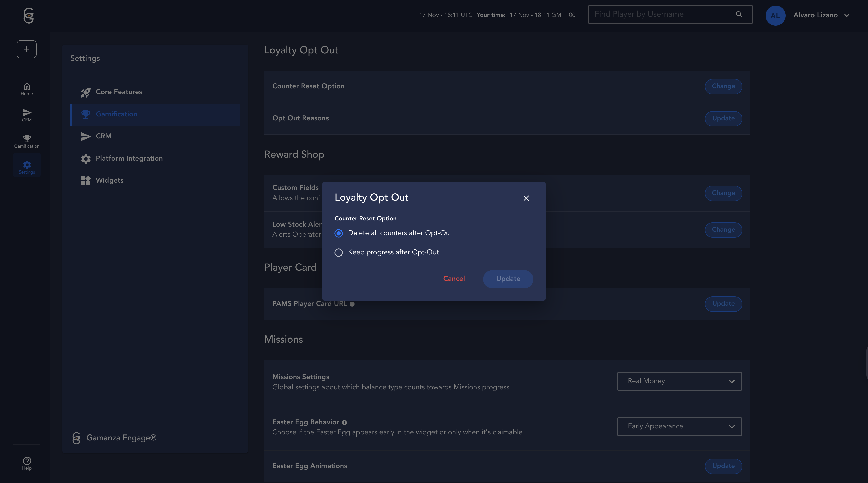Click Cancel in the dialog
868x483 pixels.
454,279
